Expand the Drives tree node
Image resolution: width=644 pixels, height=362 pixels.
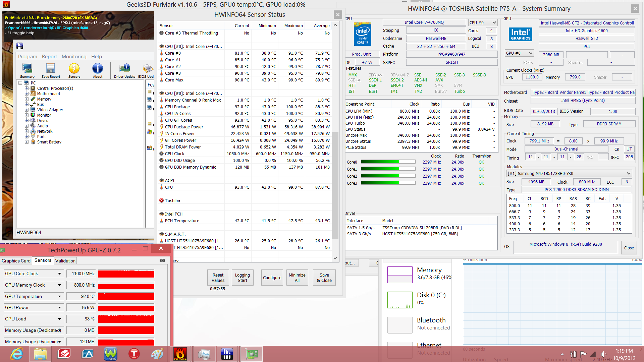27,121
